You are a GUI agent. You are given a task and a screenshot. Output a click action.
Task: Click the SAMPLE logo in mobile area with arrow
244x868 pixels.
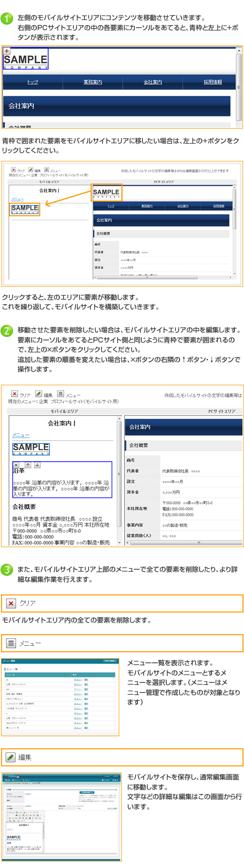click(25, 209)
